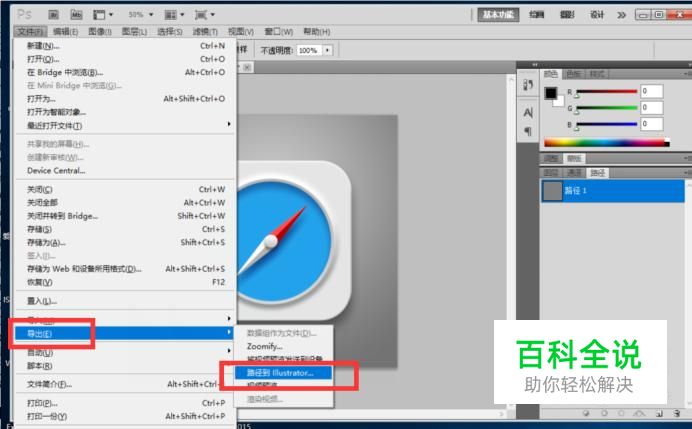Switch to the 绘画 workspace
692x429 pixels.
click(x=537, y=15)
